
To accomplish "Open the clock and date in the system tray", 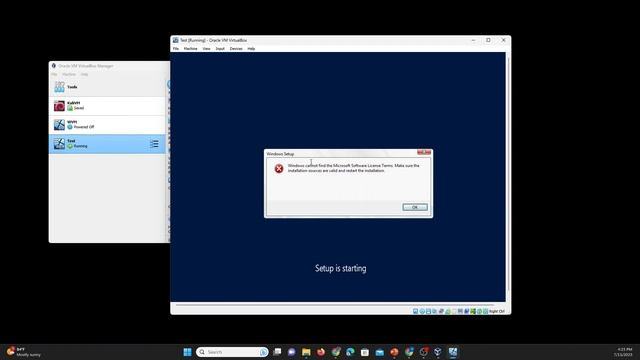I will point(624,352).
